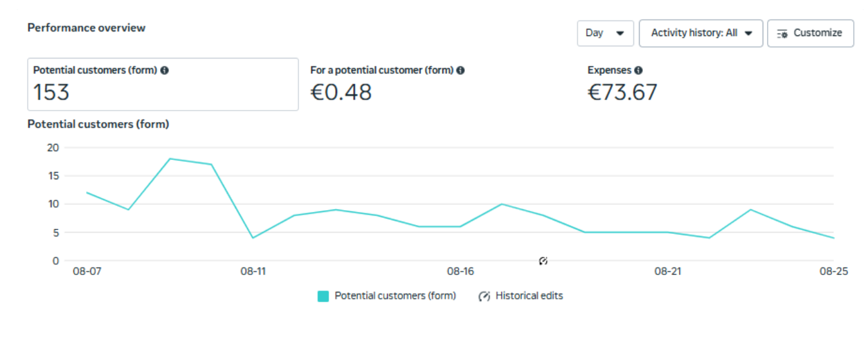Click the Customize button
The width and height of the screenshot is (868, 347).
[810, 33]
